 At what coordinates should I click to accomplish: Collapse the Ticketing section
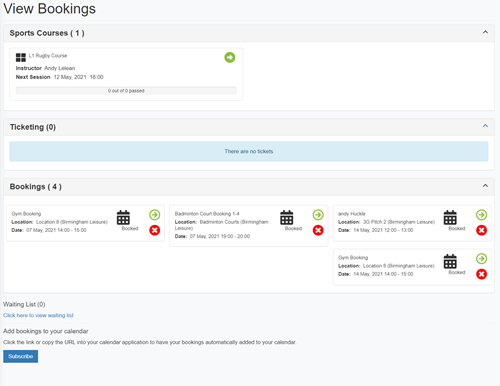point(485,126)
